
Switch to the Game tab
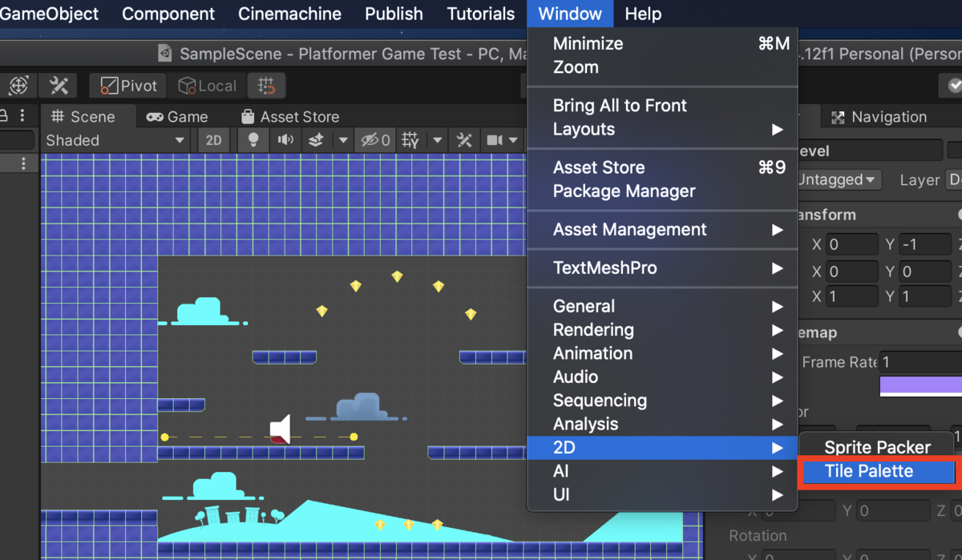[177, 117]
